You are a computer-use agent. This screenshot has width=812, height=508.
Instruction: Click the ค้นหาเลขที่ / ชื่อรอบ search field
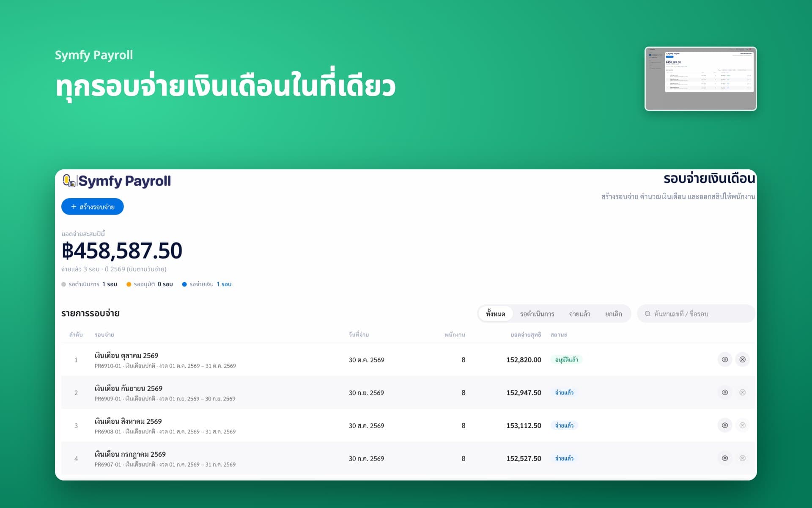pos(696,314)
